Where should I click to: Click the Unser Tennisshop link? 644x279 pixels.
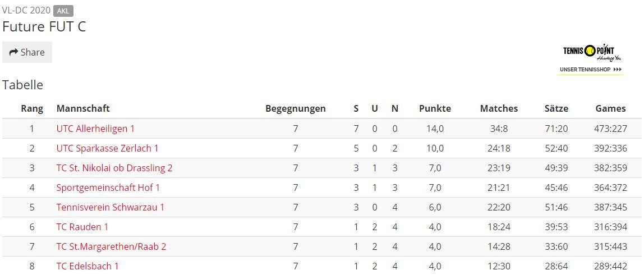[591, 70]
